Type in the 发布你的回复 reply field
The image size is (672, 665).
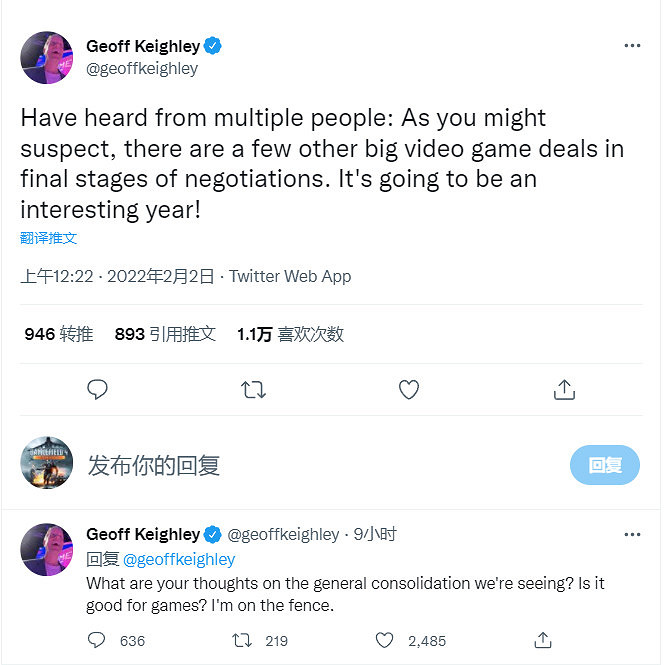pyautogui.click(x=300, y=465)
